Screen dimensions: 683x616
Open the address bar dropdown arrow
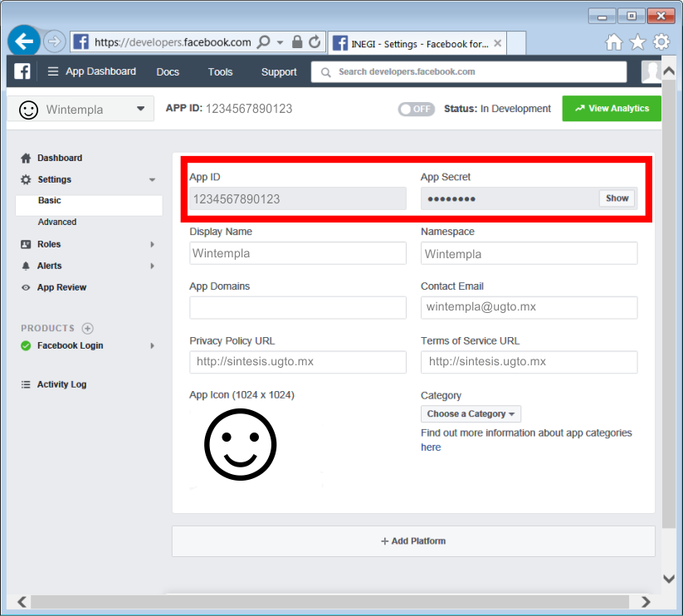tap(280, 42)
